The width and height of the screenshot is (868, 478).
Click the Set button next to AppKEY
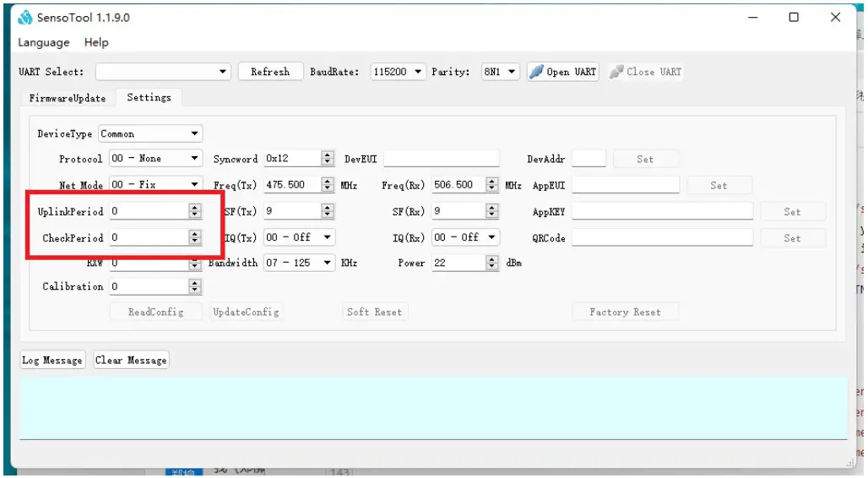click(x=792, y=212)
